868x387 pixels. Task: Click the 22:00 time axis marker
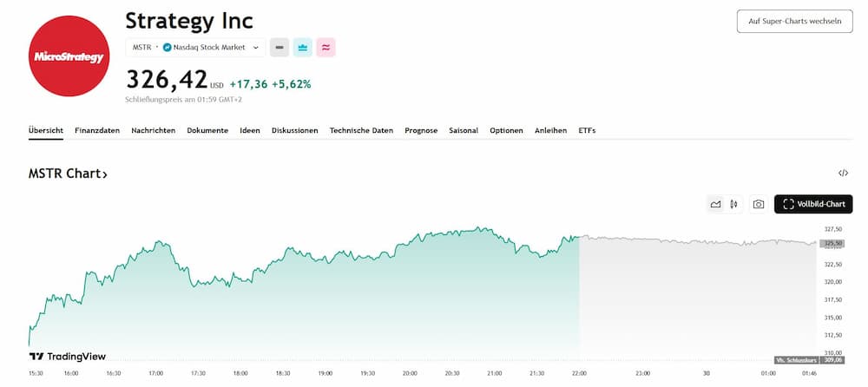[x=579, y=373]
